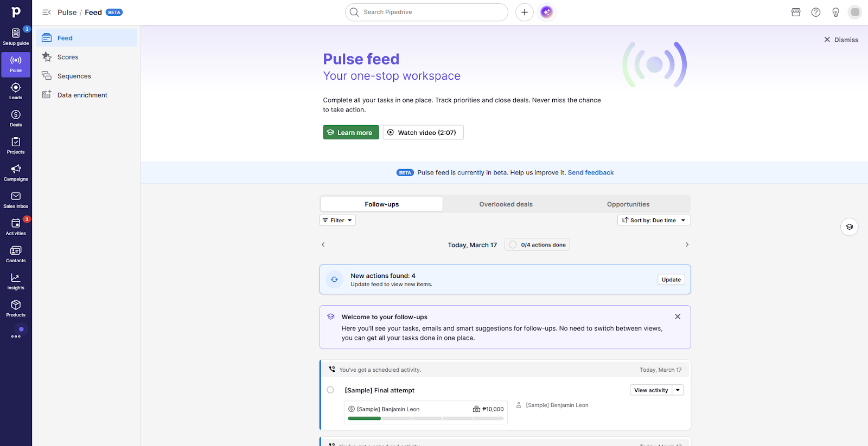Image resolution: width=868 pixels, height=446 pixels.
Task: Open Deals from the sidebar
Action: point(16,118)
